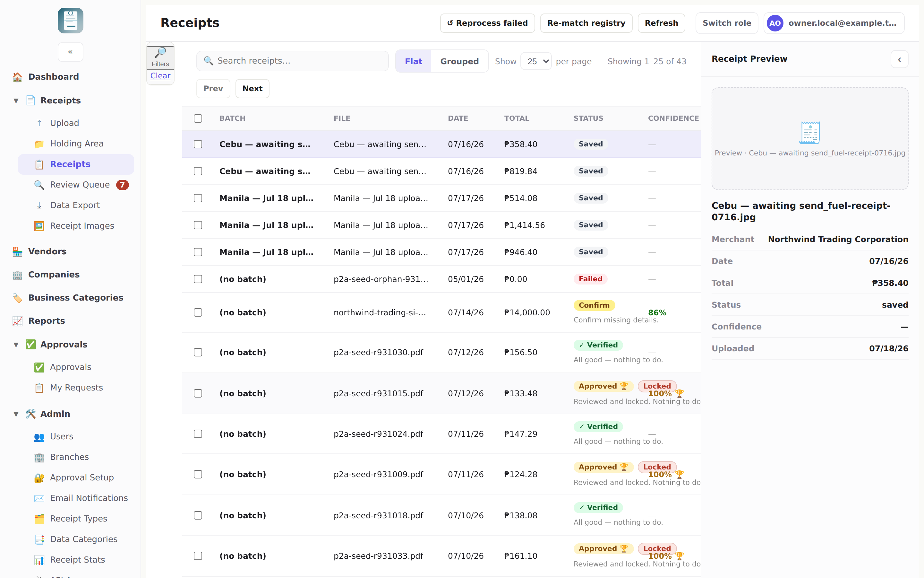Toggle the select-all checkbox in table header
This screenshot has width=924, height=578.
(x=198, y=118)
